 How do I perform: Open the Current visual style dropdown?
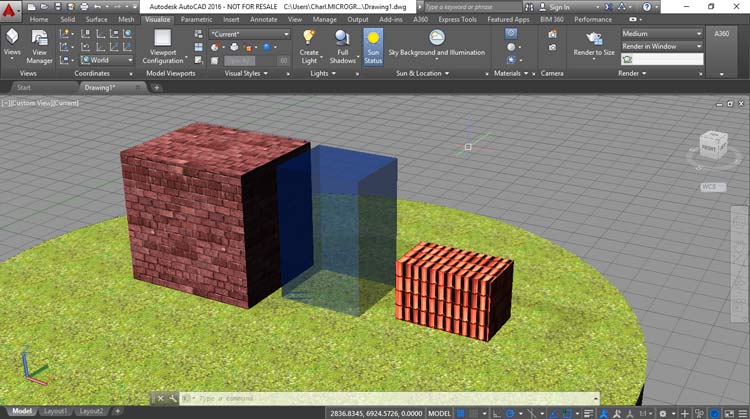click(250, 34)
